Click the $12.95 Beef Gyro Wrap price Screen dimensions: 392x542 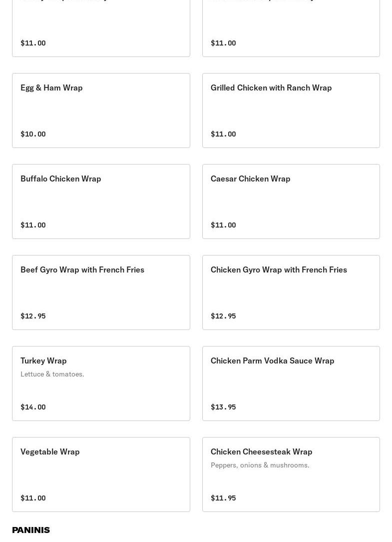point(33,315)
